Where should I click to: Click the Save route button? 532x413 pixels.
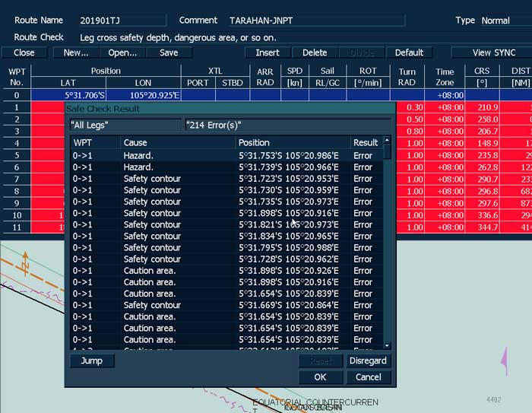click(169, 52)
